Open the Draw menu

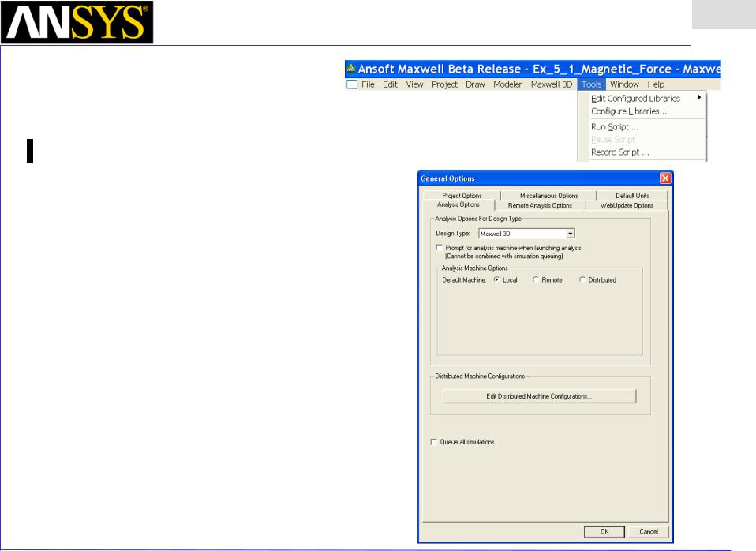[475, 84]
